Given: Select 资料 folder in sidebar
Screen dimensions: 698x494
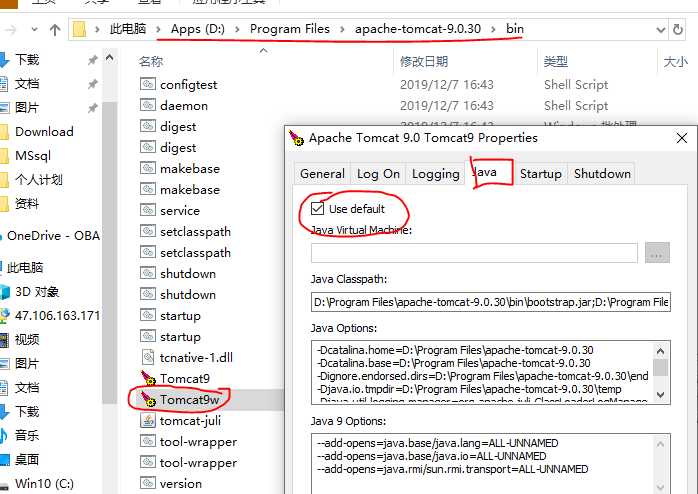Looking at the screenshot, I should coord(27,203).
